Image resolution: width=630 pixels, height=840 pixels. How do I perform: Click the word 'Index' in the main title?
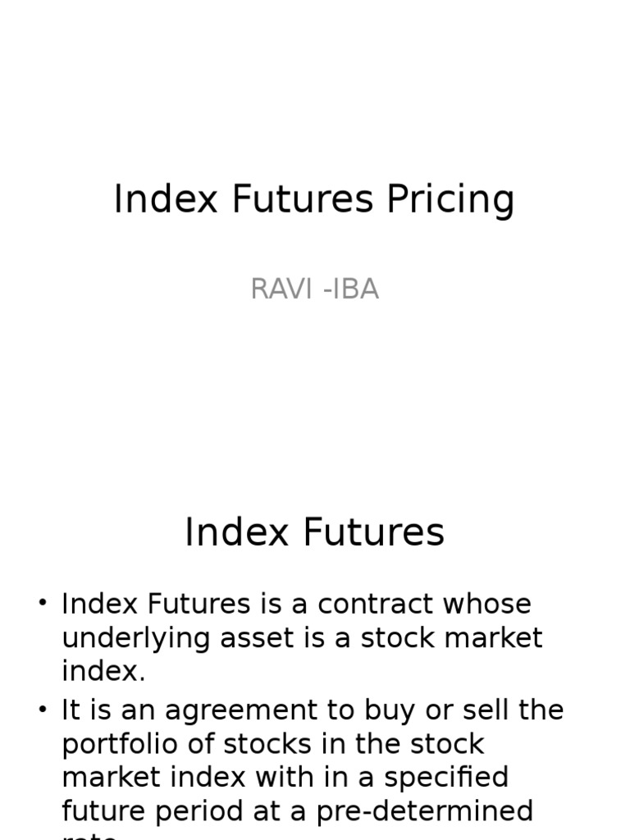[166, 199]
